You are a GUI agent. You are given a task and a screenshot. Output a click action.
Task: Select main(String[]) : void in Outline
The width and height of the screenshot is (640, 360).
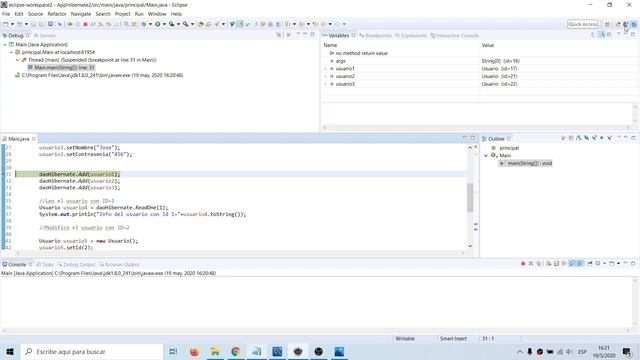pyautogui.click(x=526, y=163)
